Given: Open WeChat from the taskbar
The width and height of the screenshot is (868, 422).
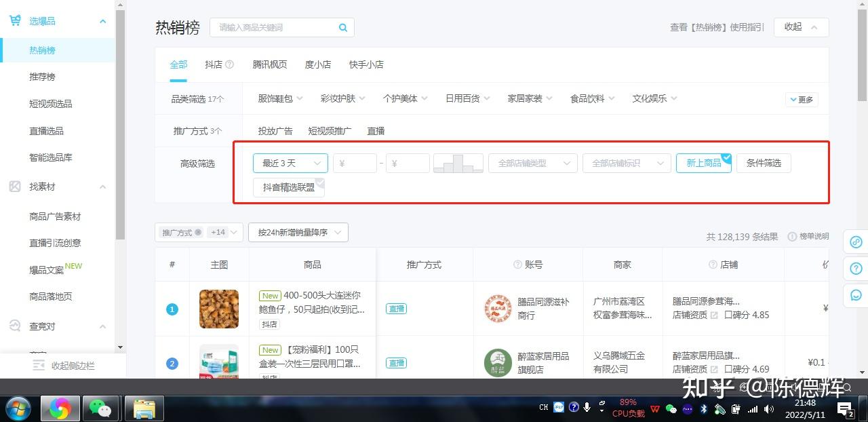Looking at the screenshot, I should [x=100, y=408].
